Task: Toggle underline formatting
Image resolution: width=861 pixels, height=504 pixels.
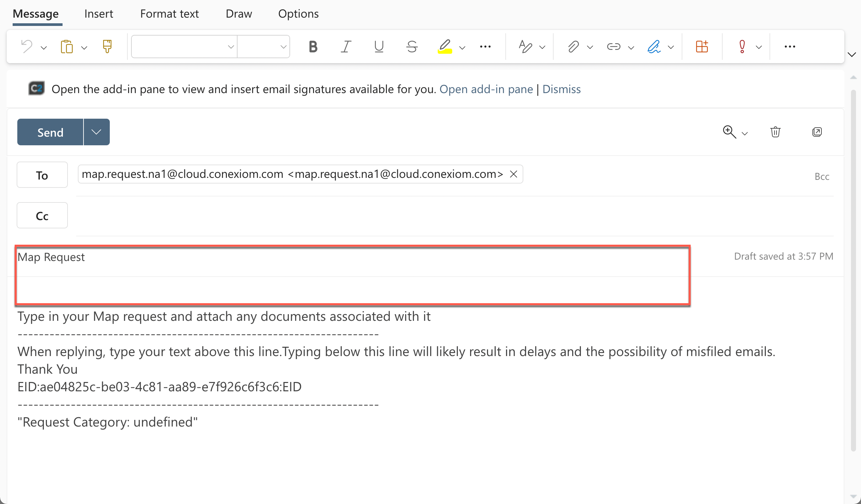Action: 378,47
